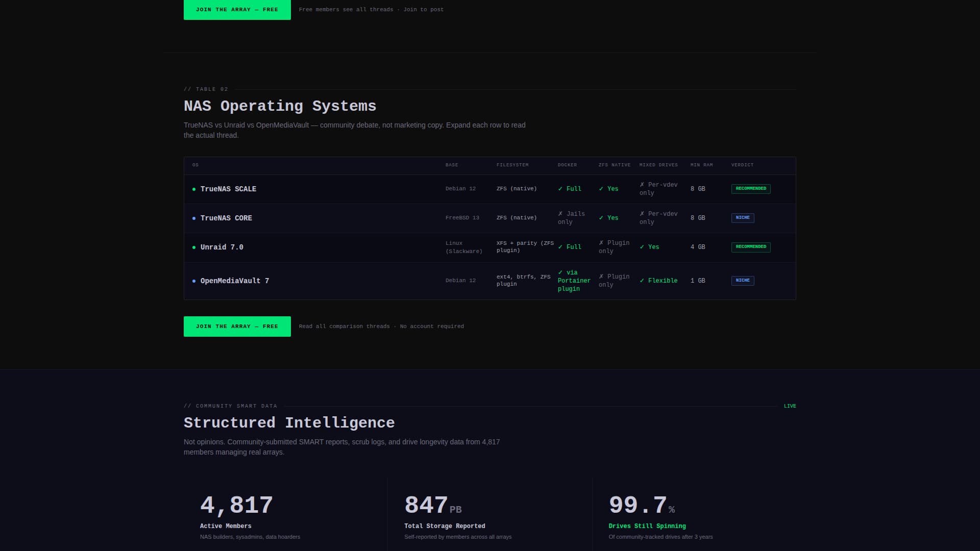Expand the OpenMediaVault 7 row
980x551 pixels.
pyautogui.click(x=489, y=281)
